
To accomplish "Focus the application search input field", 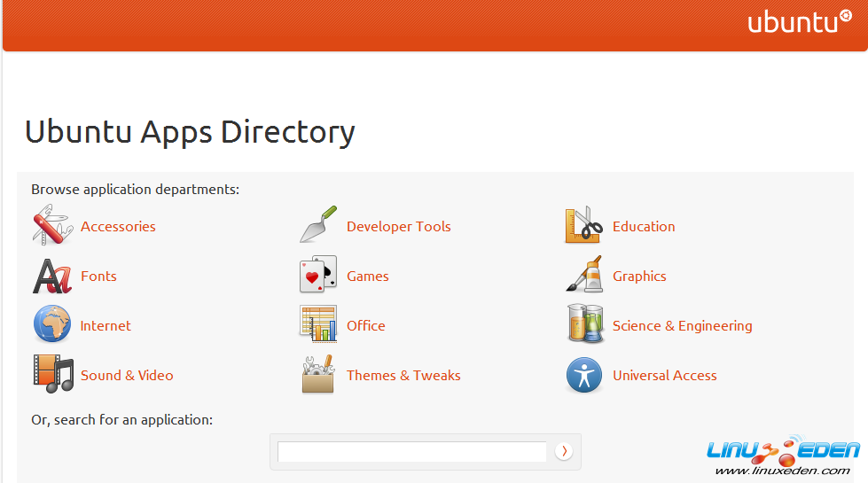I will 412,451.
